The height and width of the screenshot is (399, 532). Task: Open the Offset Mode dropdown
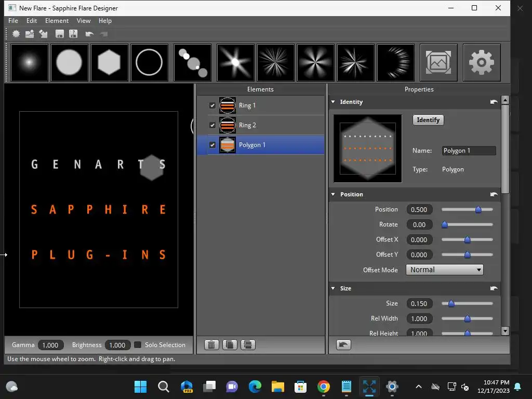pyautogui.click(x=445, y=270)
